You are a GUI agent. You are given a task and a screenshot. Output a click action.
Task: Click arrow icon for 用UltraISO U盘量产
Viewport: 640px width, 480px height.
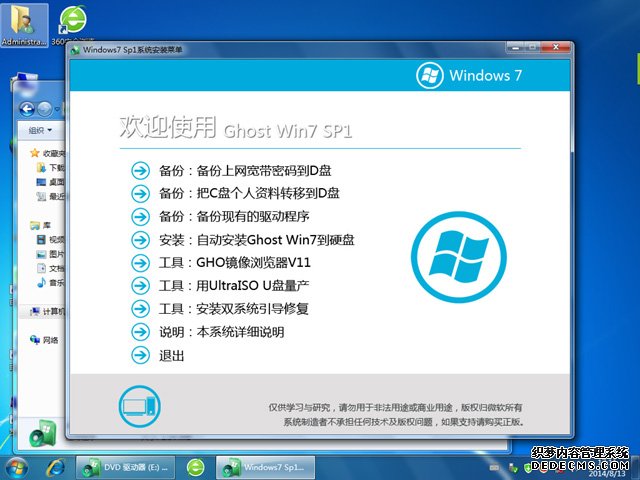[140, 286]
